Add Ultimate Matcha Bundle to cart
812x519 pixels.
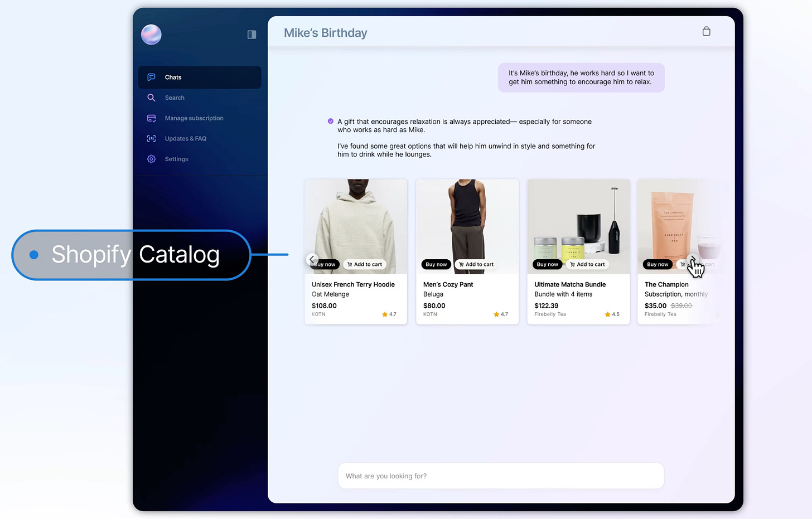coord(587,264)
